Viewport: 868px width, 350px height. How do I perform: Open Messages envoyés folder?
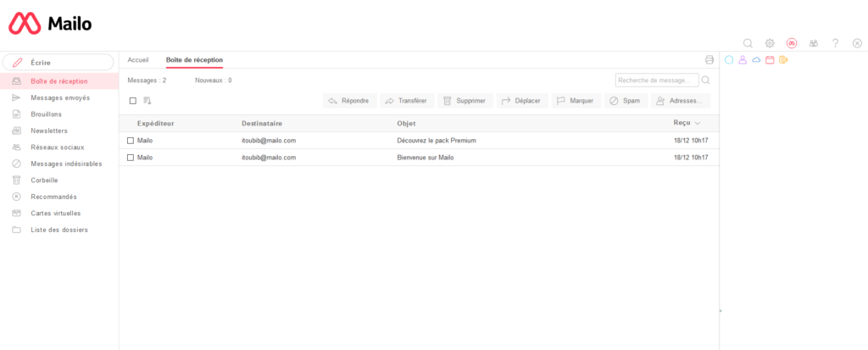(x=59, y=97)
